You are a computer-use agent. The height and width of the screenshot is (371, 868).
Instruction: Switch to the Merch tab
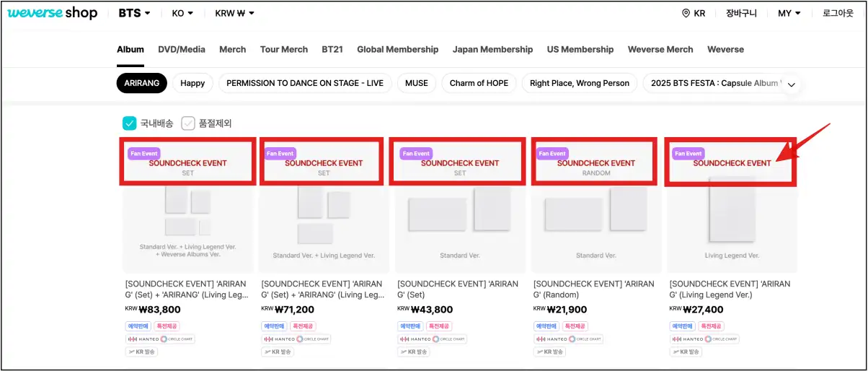click(233, 49)
